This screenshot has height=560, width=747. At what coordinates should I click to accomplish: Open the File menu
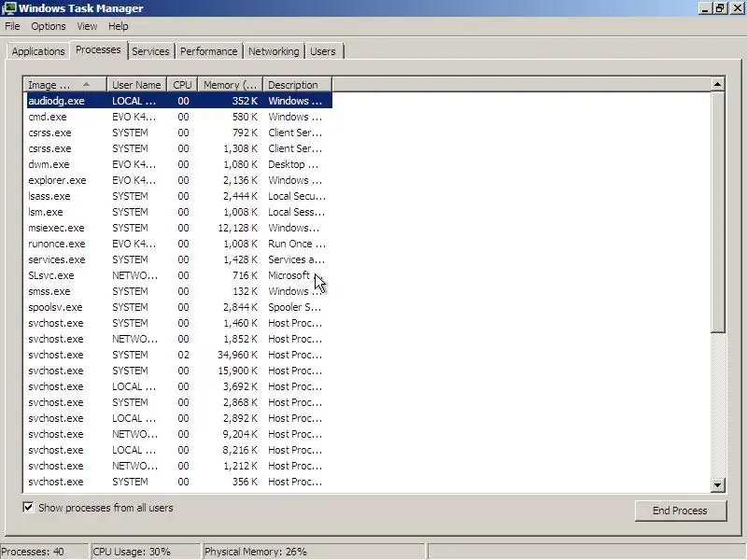12,26
